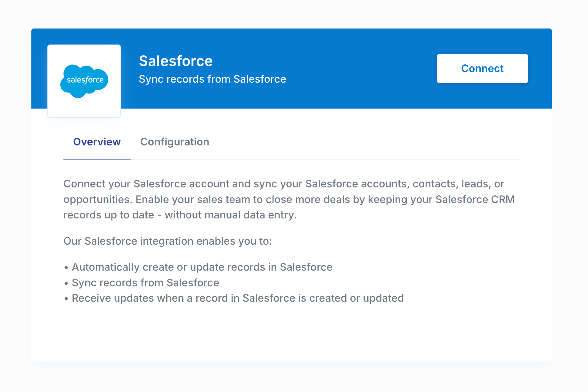Click the Sync records from Salesforce list item
The image size is (588, 392).
(x=145, y=283)
